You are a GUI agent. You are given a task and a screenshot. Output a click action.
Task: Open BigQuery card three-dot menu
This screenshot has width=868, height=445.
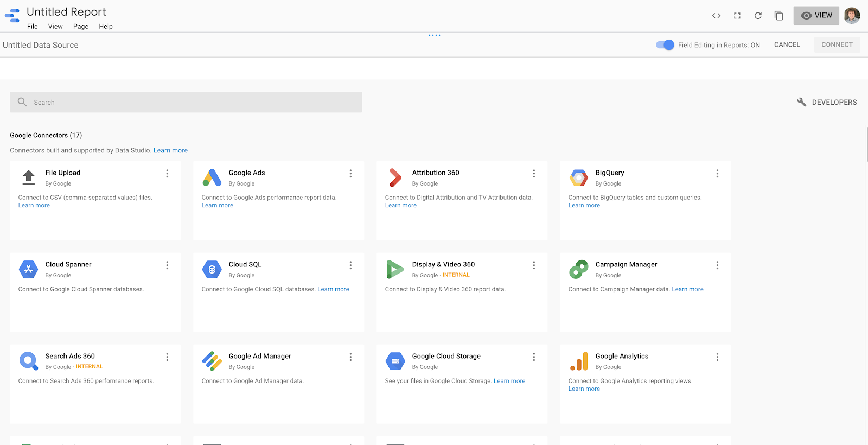tap(717, 174)
